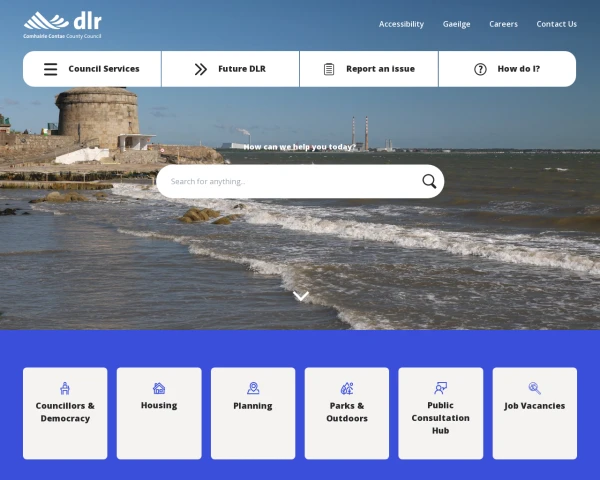Image resolution: width=600 pixels, height=480 pixels.
Task: Click the clipboard Report an issue icon
Action: click(x=329, y=69)
